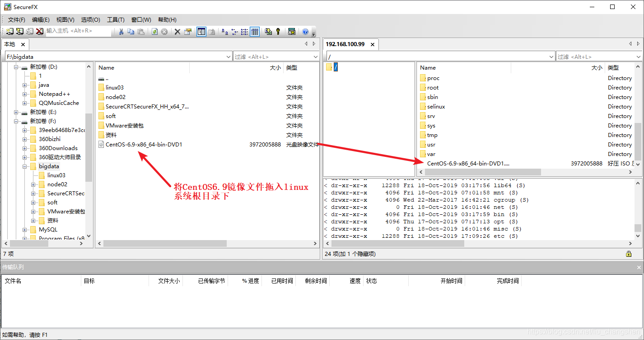Collapse the 新加卷 (D:) tree node
The height and width of the screenshot is (340, 644).
click(16, 67)
